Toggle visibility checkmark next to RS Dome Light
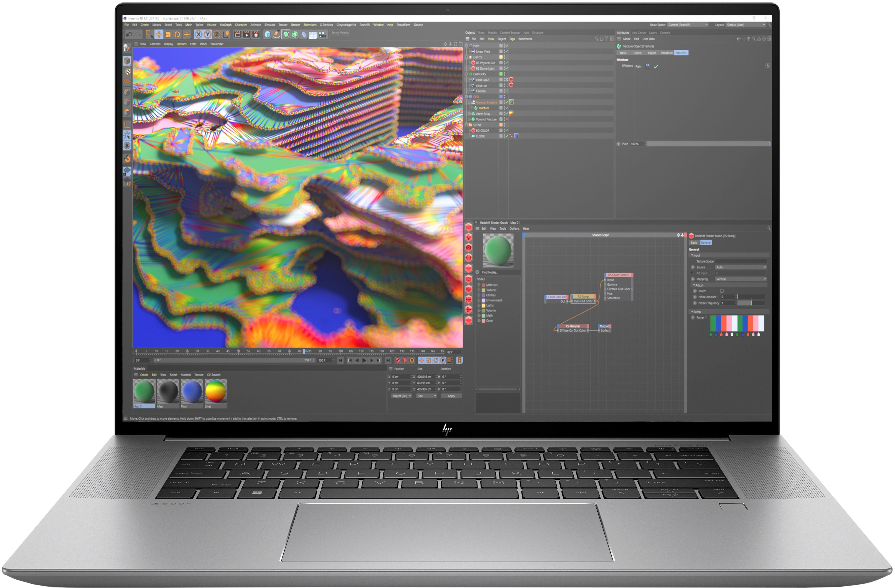 [x=507, y=68]
